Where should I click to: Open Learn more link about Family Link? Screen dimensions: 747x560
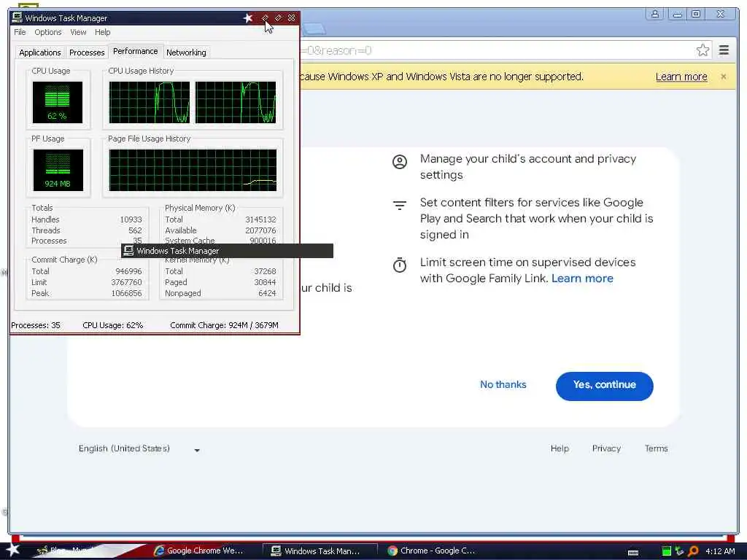pyautogui.click(x=582, y=278)
